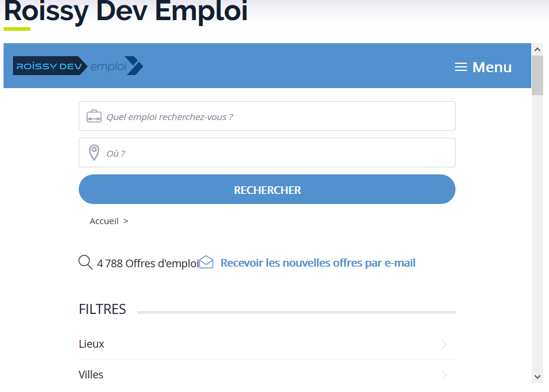
Task: Open the hamburger Menu
Action: point(483,67)
